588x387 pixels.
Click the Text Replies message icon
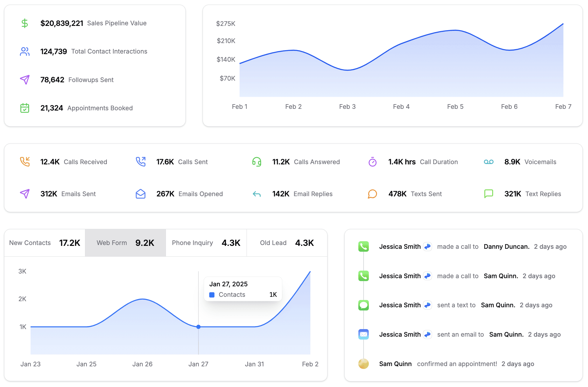pyautogui.click(x=489, y=194)
